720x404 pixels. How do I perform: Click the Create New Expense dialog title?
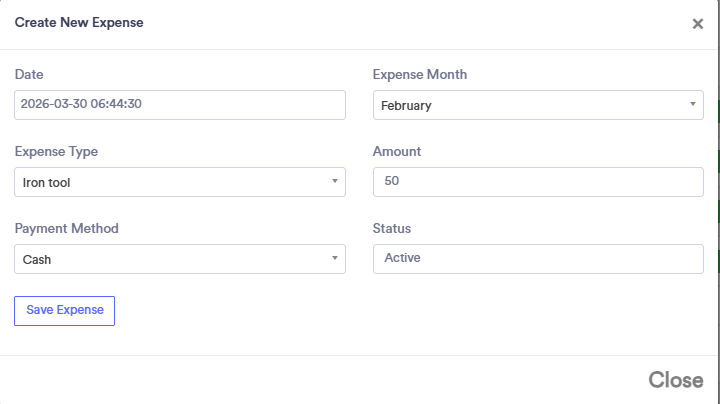point(79,22)
